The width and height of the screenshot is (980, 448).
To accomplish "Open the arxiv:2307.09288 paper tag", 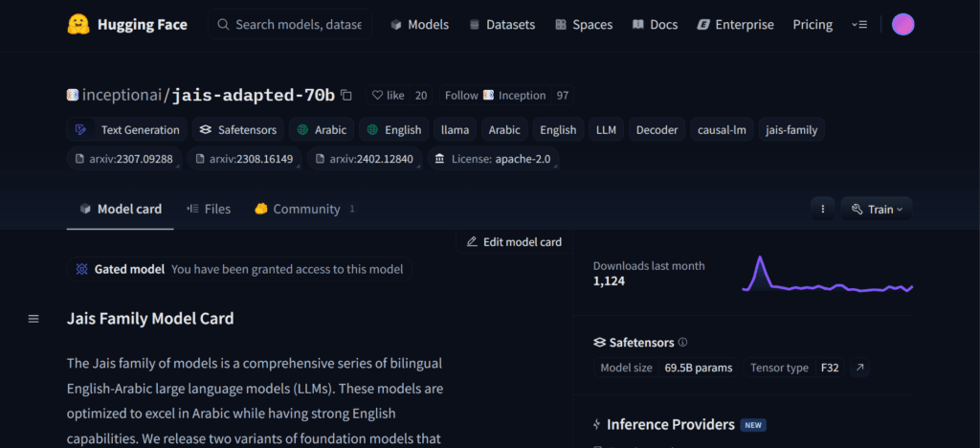I will (x=124, y=159).
